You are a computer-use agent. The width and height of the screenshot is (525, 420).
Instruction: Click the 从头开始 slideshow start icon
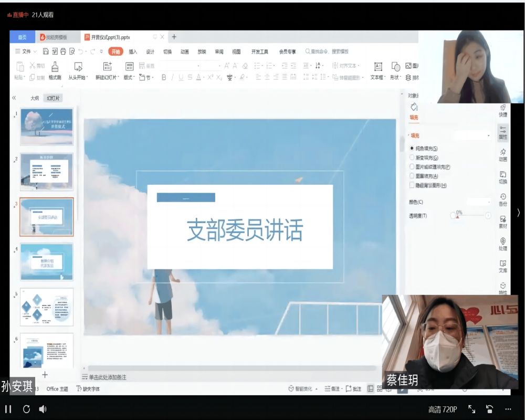pyautogui.click(x=78, y=67)
